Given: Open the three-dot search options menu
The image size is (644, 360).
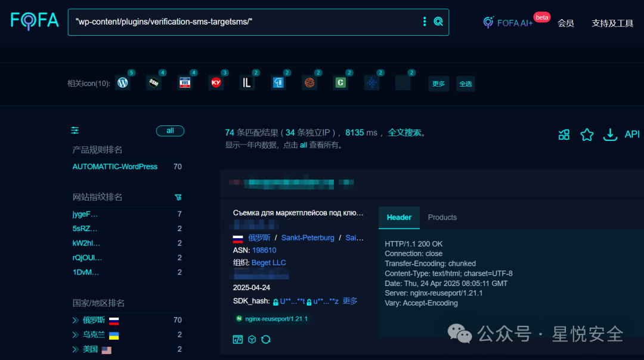Looking at the screenshot, I should coord(425,21).
